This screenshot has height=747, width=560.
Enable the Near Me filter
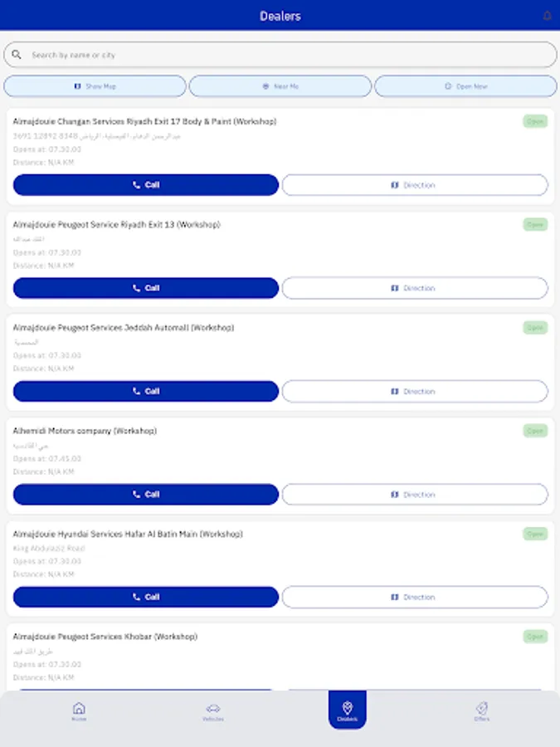click(280, 85)
